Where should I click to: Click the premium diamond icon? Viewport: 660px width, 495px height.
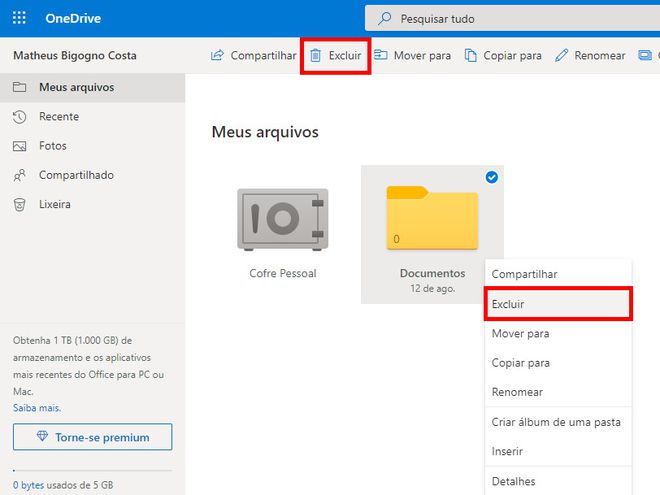42,436
